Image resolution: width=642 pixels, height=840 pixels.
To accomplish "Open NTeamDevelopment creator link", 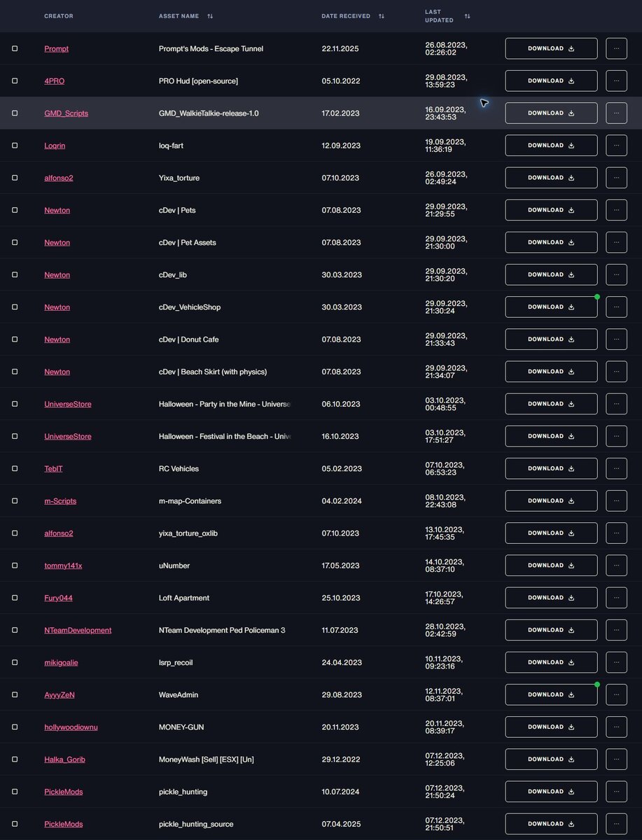I will (x=78, y=630).
